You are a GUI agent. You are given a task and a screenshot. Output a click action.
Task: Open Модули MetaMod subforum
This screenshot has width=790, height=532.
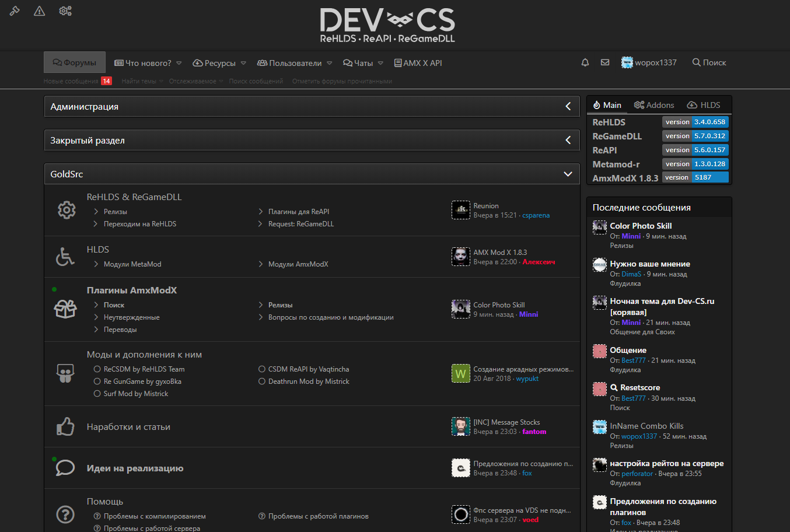coord(132,264)
